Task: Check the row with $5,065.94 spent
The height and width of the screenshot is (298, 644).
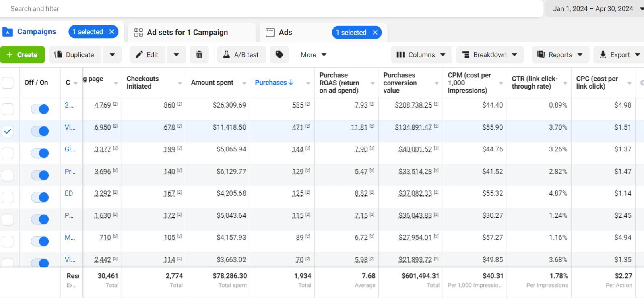Action: click(8, 153)
